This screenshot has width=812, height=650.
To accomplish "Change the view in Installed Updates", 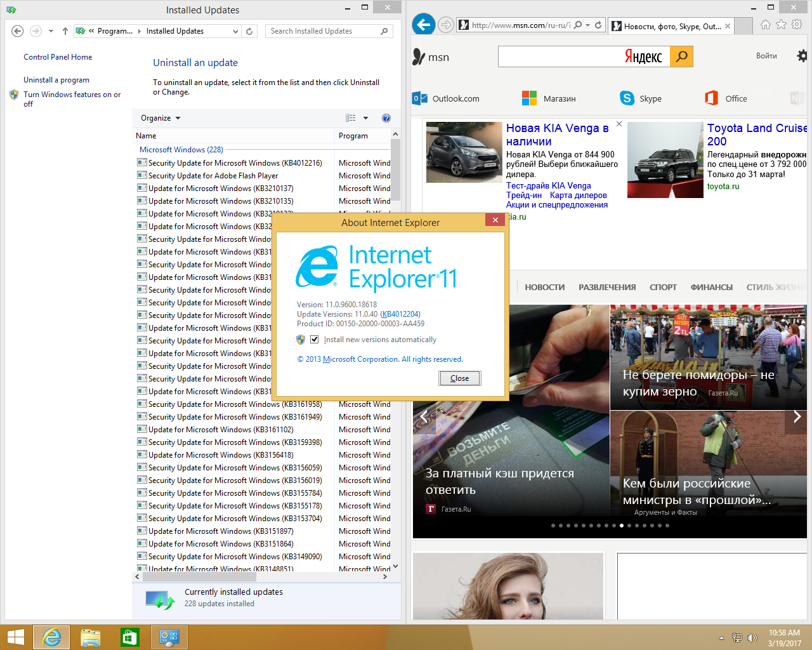I will click(x=351, y=118).
